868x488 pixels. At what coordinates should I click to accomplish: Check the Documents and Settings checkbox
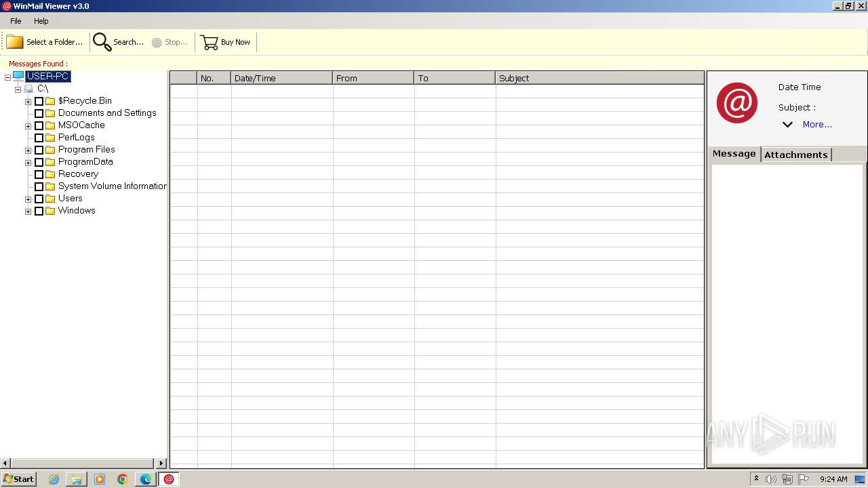coord(39,114)
